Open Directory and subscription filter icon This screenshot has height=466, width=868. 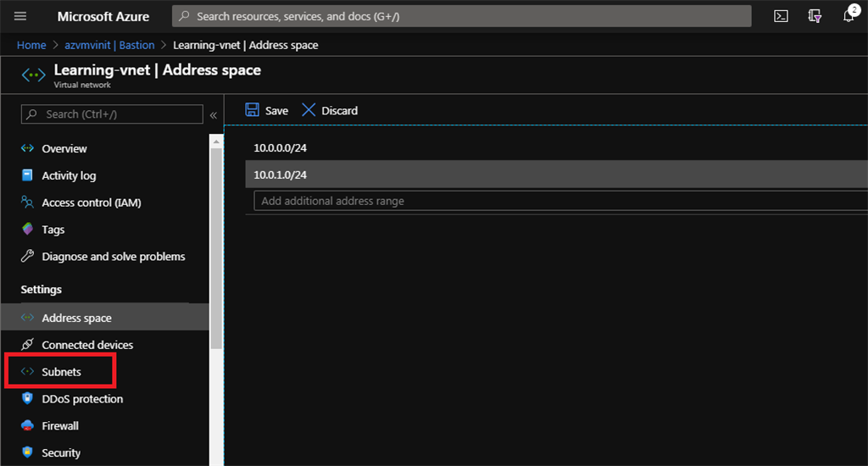click(815, 16)
